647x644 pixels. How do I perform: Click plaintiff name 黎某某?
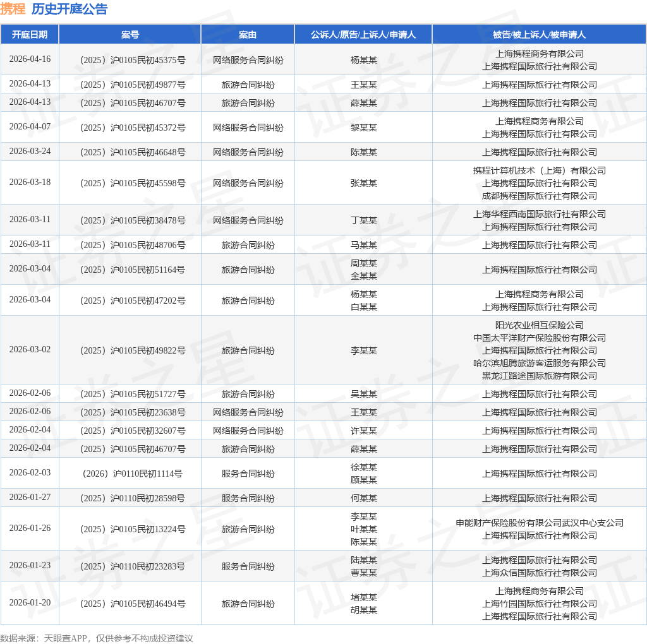pos(363,128)
